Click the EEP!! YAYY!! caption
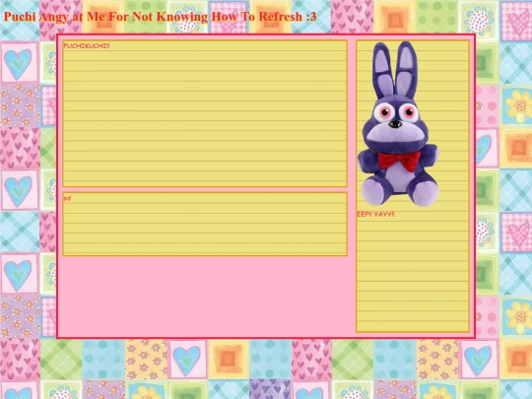 pos(375,214)
